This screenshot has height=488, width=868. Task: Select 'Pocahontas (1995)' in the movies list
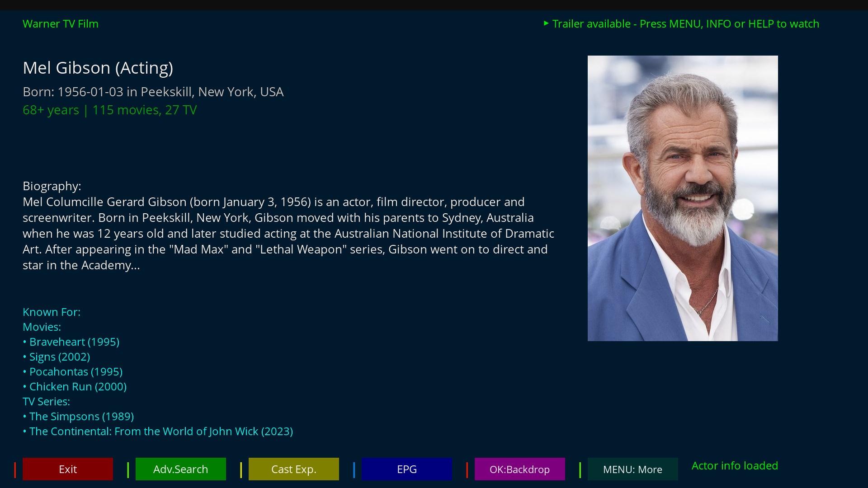pos(73,372)
